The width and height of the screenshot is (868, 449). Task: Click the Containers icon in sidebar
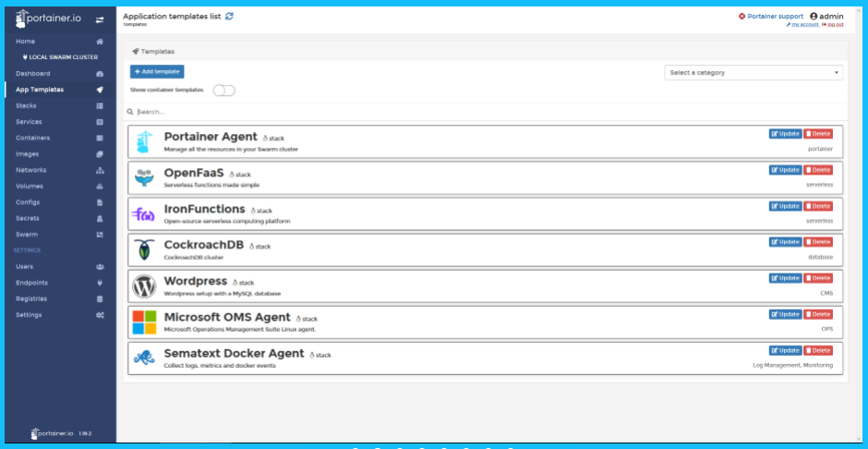pos(100,138)
